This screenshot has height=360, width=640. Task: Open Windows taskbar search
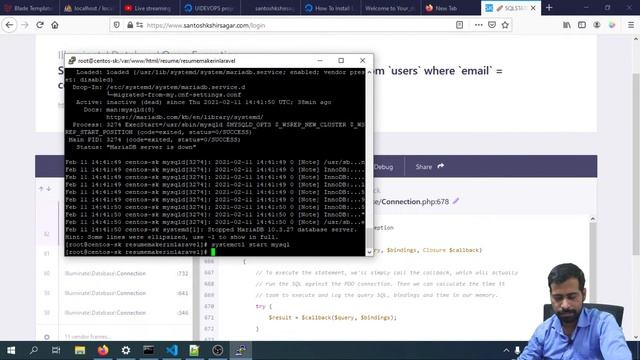coord(34,350)
